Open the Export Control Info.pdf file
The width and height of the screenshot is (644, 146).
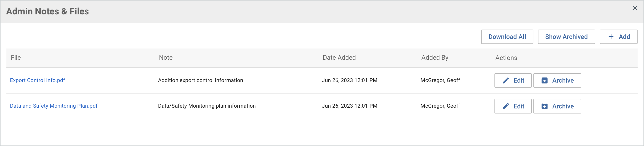[38, 80]
